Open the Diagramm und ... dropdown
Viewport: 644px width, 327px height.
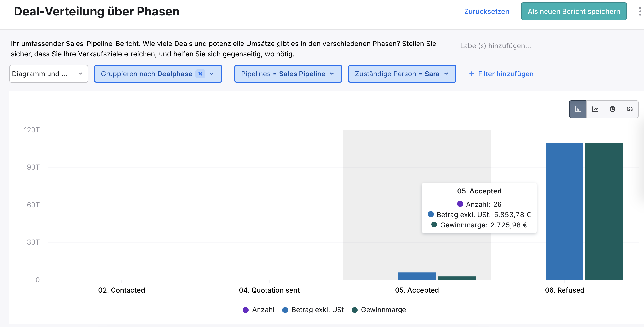click(x=49, y=74)
